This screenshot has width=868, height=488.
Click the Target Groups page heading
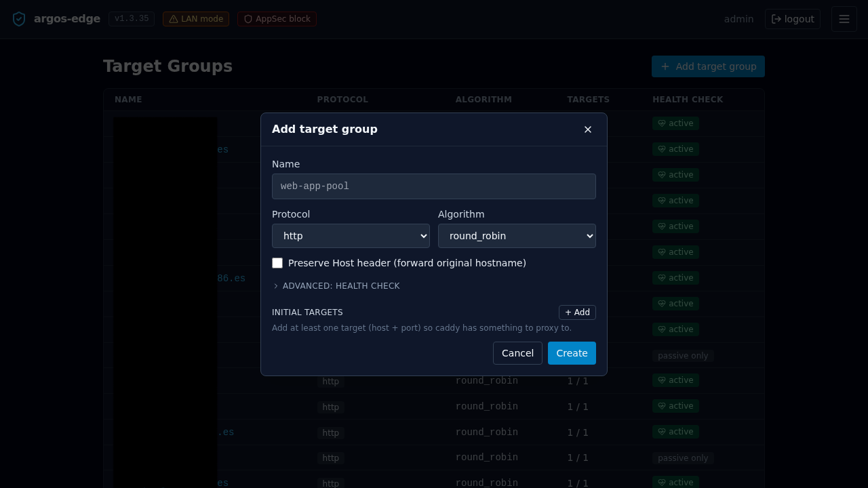click(167, 66)
